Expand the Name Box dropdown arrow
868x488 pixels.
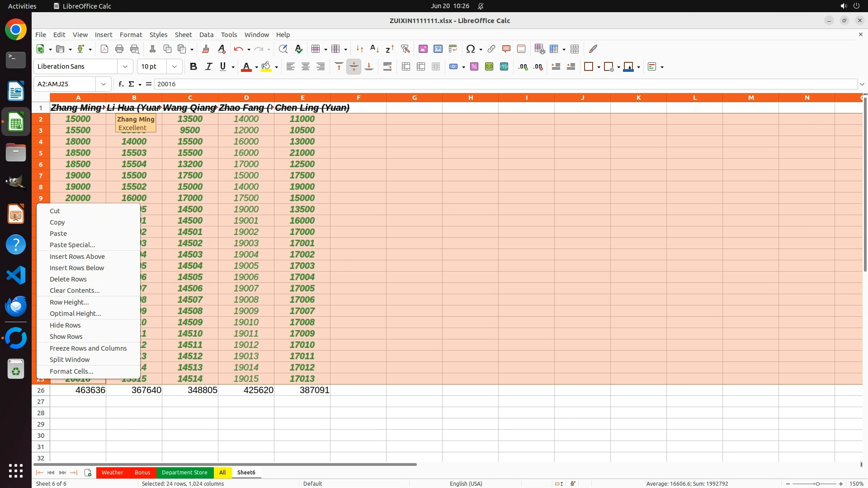[x=104, y=84]
